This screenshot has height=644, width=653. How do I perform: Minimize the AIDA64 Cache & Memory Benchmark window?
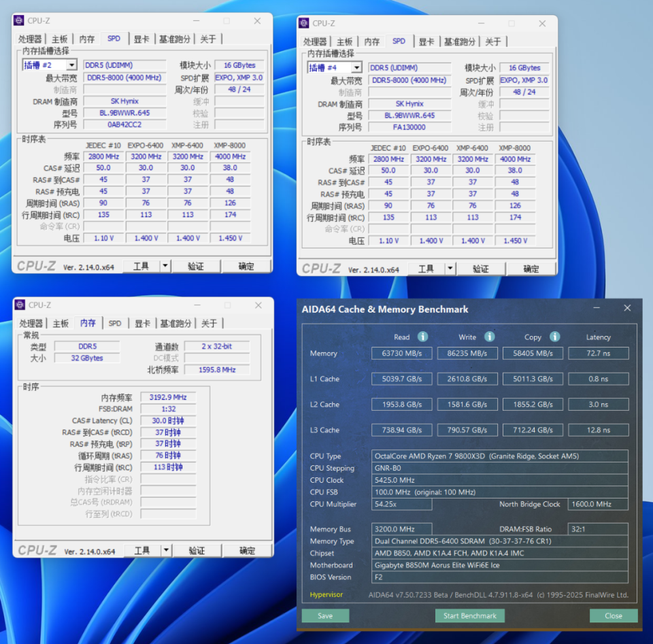pyautogui.click(x=597, y=308)
